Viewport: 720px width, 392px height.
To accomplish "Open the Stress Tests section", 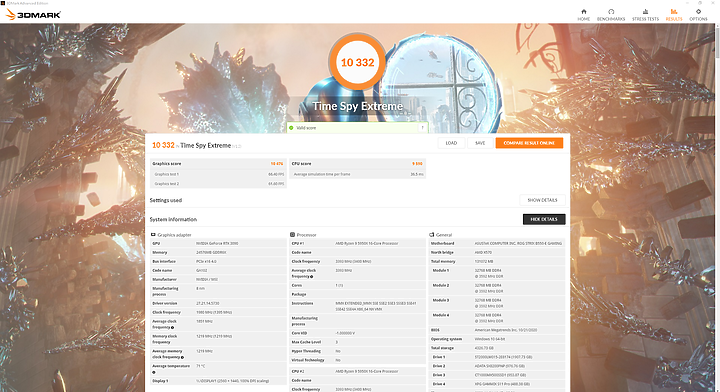I will pos(645,15).
